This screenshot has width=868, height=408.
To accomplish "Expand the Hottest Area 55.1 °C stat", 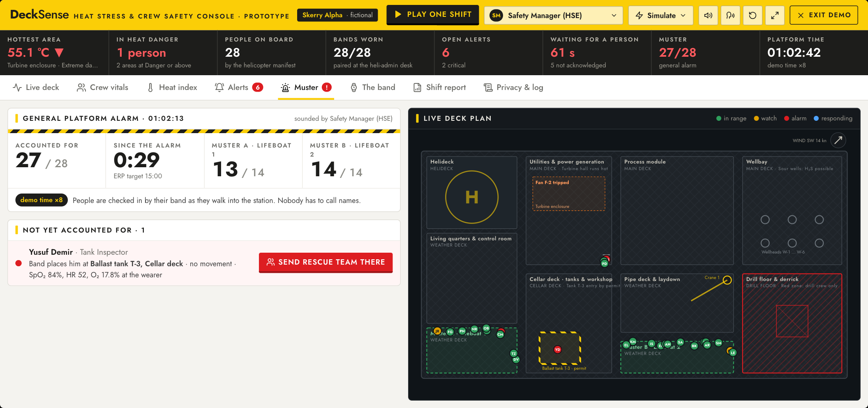I will (x=54, y=53).
